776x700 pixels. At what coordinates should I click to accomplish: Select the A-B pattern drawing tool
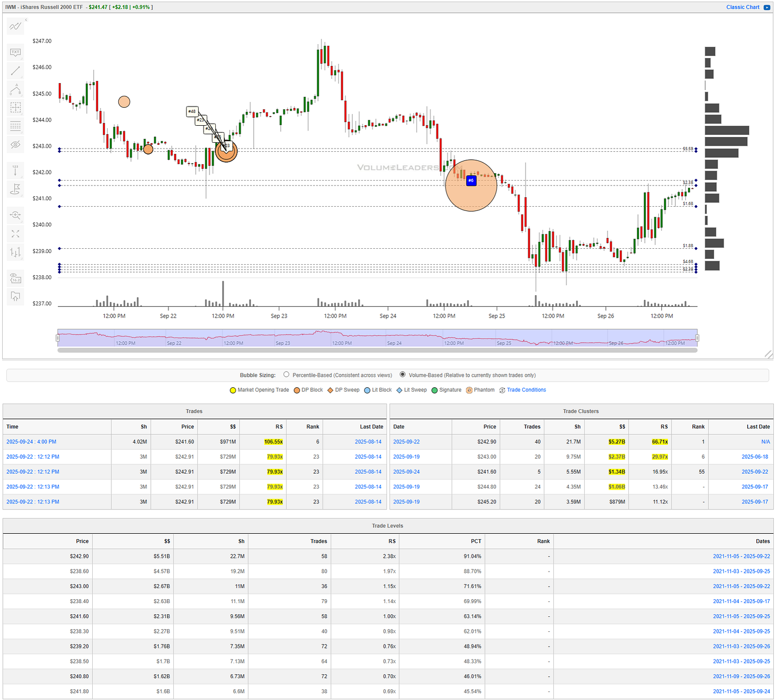(x=15, y=89)
